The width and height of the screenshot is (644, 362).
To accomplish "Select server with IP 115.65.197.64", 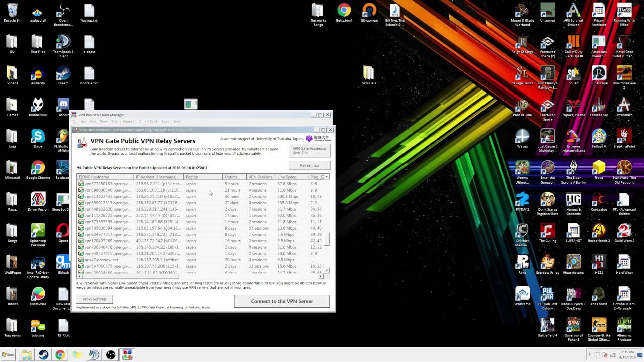I will click(201, 228).
